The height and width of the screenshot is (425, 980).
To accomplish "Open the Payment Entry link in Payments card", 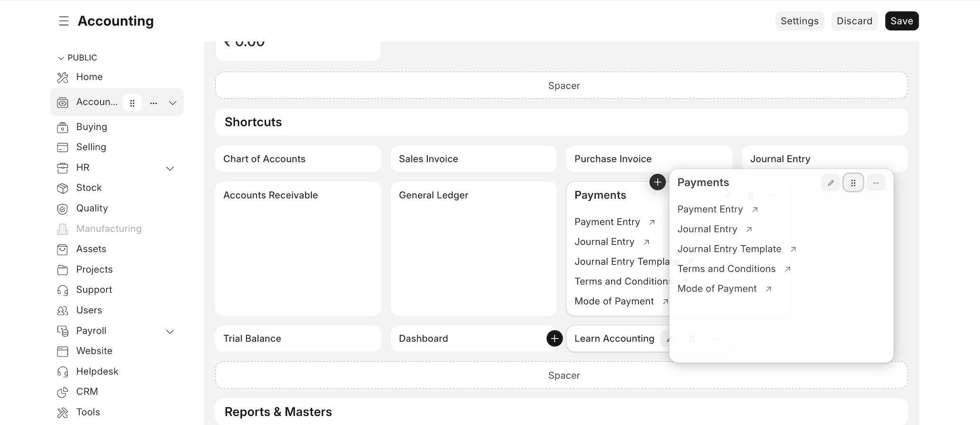I will 710,209.
